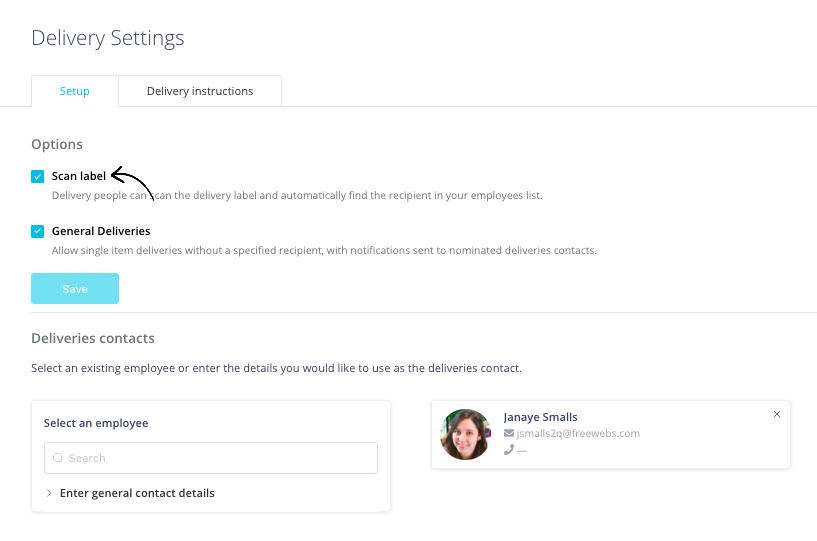Open the Enter general contact details section
Viewport: 817px width, 541px height.
[137, 493]
